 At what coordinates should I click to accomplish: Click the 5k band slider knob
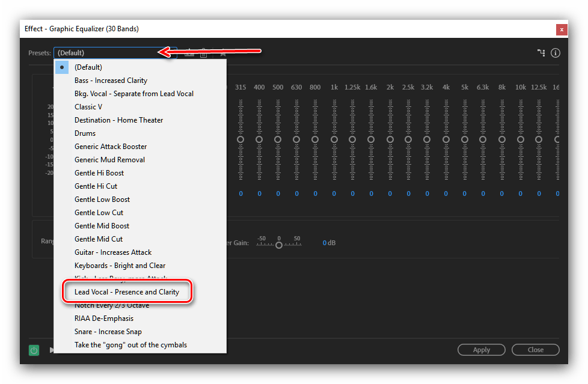click(465, 139)
